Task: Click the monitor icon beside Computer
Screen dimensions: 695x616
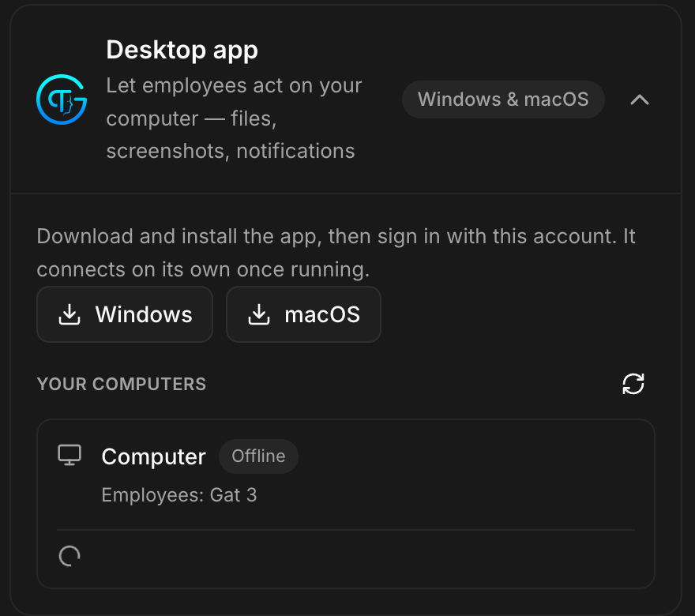Action: [69, 455]
